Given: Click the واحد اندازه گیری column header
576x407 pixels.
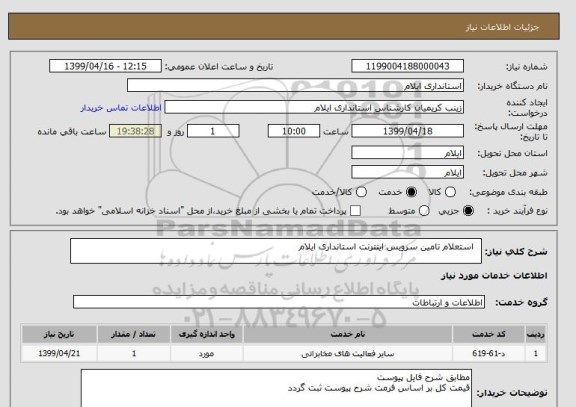Looking at the screenshot, I should pyautogui.click(x=206, y=334).
